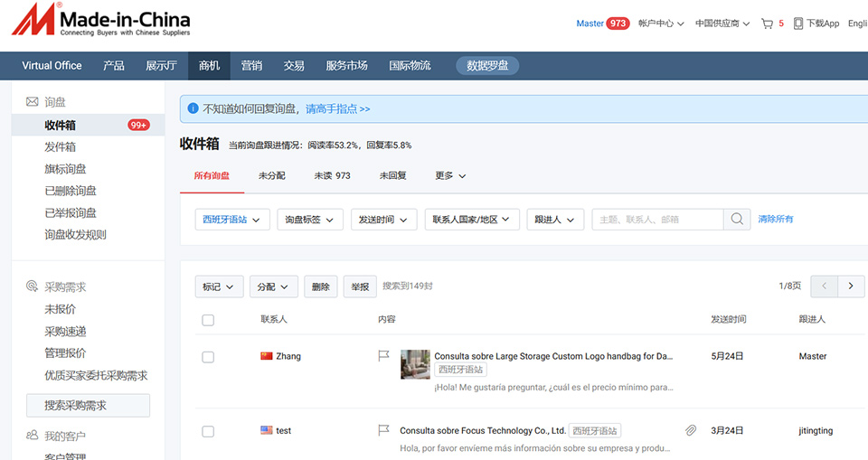
Task: Select 已举报询盘 in sidebar
Action: (71, 212)
